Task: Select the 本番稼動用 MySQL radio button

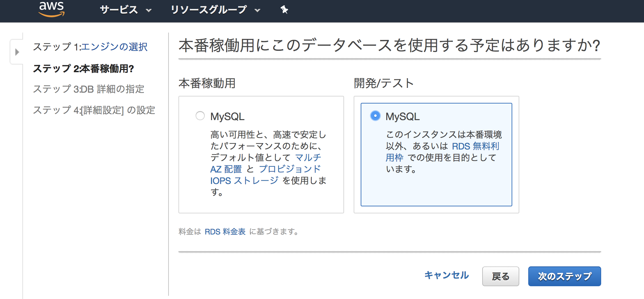Action: click(x=200, y=116)
